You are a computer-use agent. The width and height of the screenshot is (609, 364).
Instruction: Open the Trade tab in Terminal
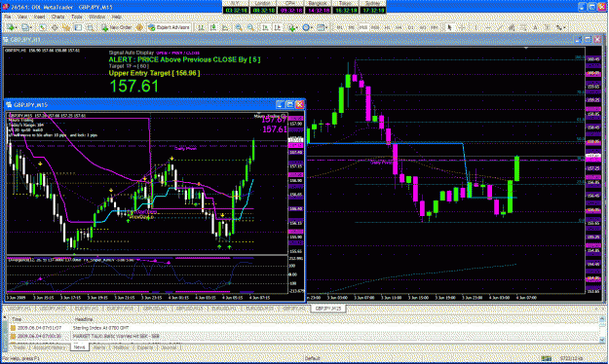pyautogui.click(x=19, y=347)
